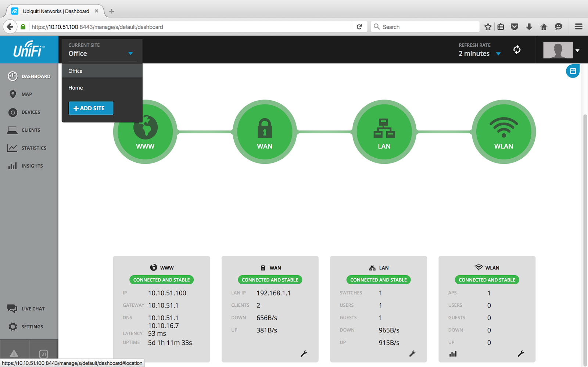Open the blue properties panel tab
Screen dimensions: 588x367
[x=573, y=71]
